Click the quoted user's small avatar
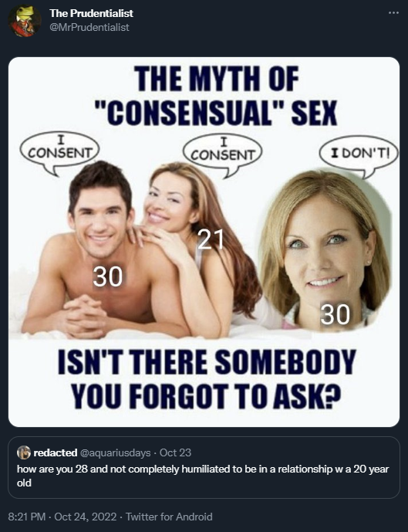408x532 pixels. (24, 452)
